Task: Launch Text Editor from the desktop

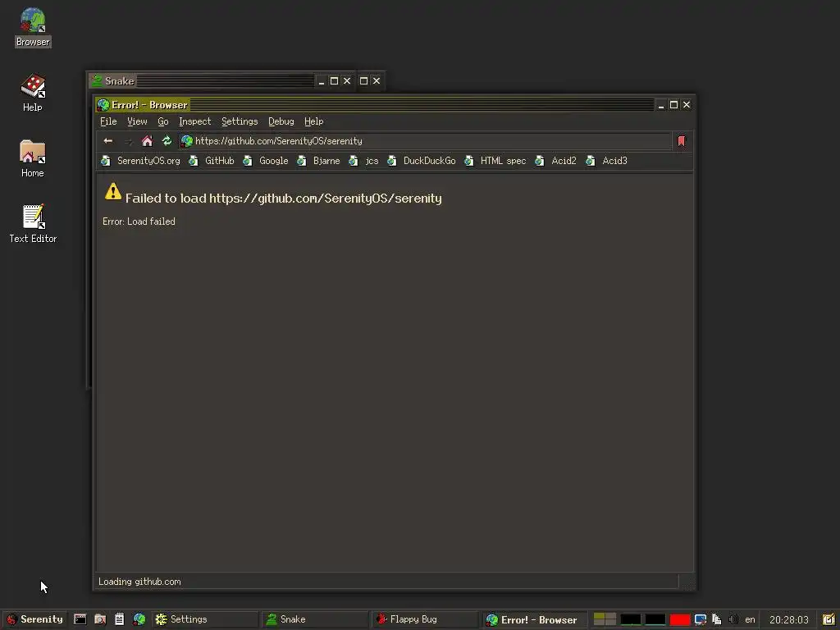Action: click(x=33, y=224)
